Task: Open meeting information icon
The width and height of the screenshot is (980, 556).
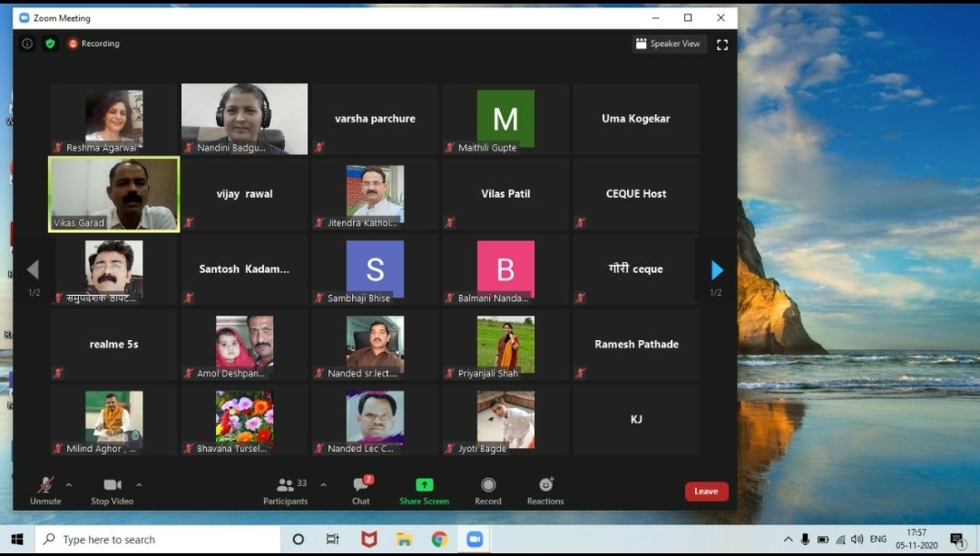Action: point(27,44)
